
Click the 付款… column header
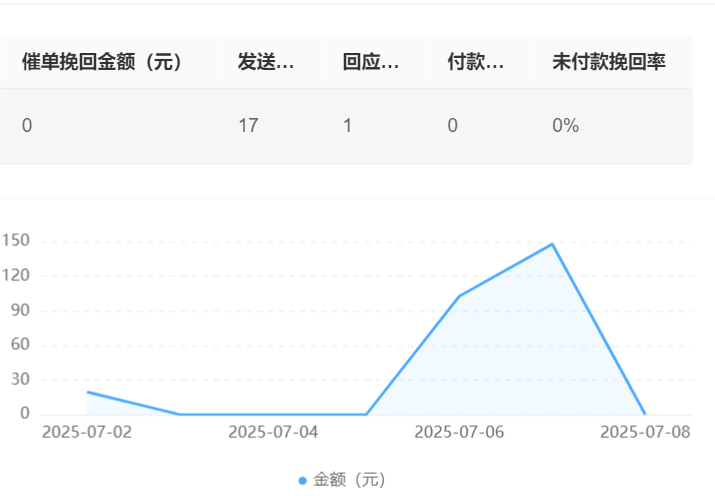pyautogui.click(x=476, y=62)
